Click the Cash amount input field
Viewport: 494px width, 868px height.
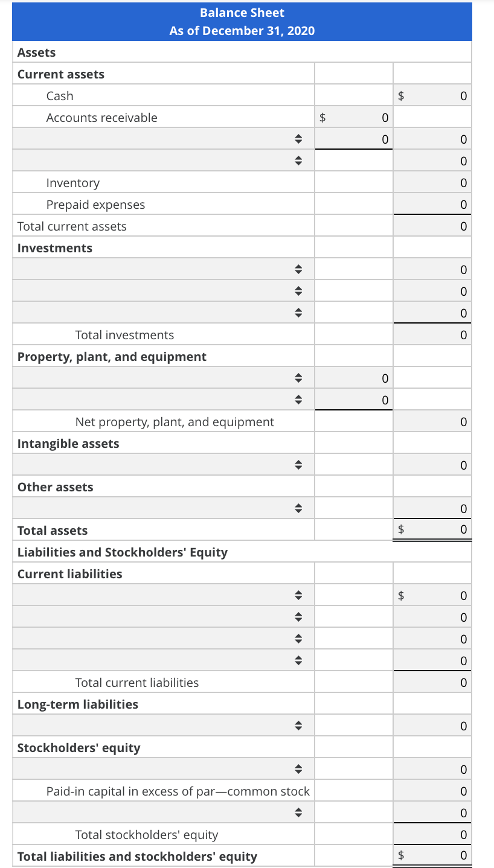pyautogui.click(x=432, y=95)
